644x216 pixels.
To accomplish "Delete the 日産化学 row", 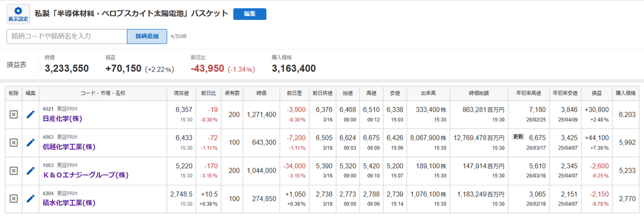I will point(14,114).
